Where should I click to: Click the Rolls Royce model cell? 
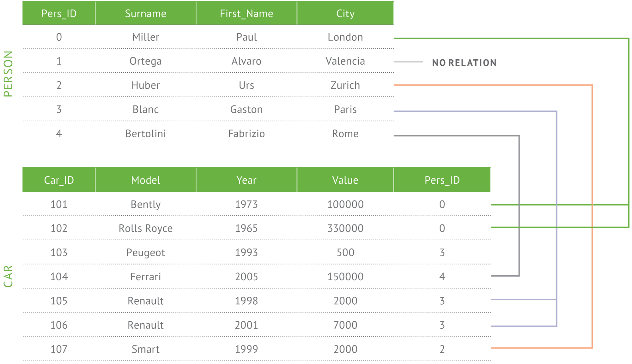point(145,228)
